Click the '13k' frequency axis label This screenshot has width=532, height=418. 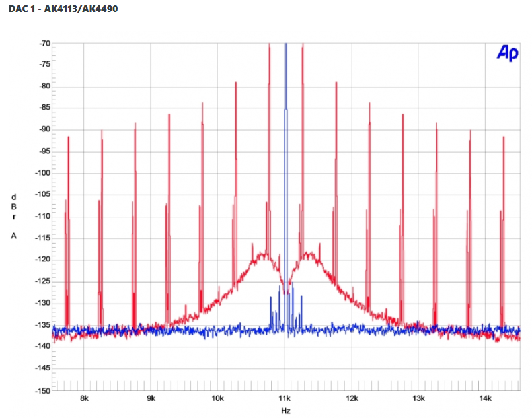(x=419, y=398)
